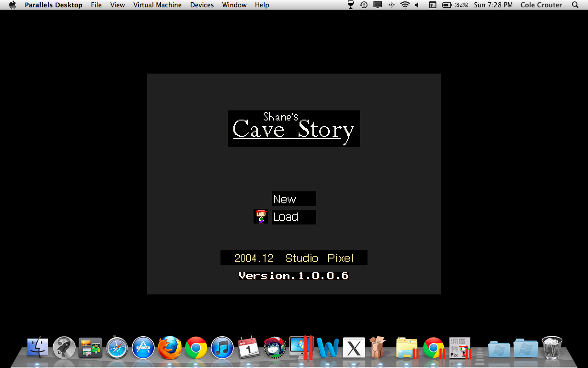Switch to Parallels Desktop in the Dock
Image resolution: width=588 pixels, height=368 pixels.
[301, 348]
